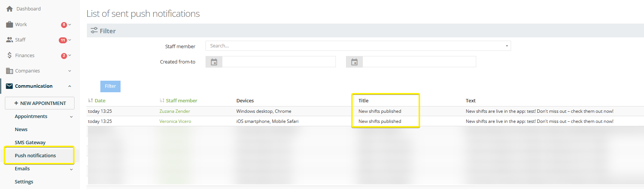Viewport: 644px width, 189px height.
Task: Click the Finances dollar icon
Action: [x=9, y=55]
